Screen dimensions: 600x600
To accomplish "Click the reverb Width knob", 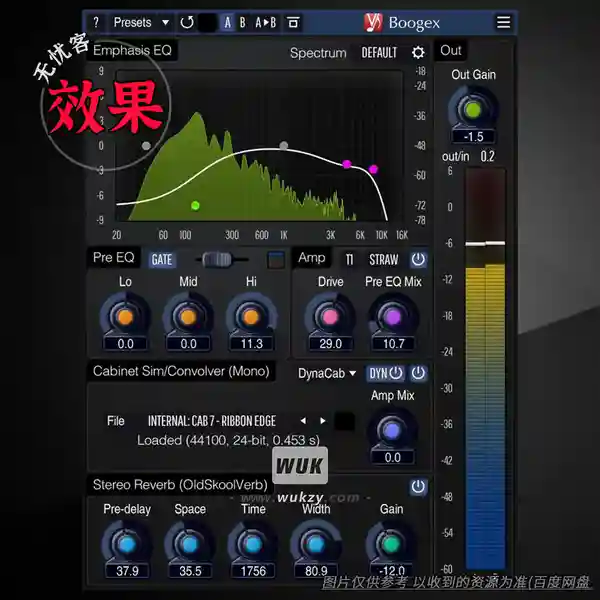I will [316, 544].
